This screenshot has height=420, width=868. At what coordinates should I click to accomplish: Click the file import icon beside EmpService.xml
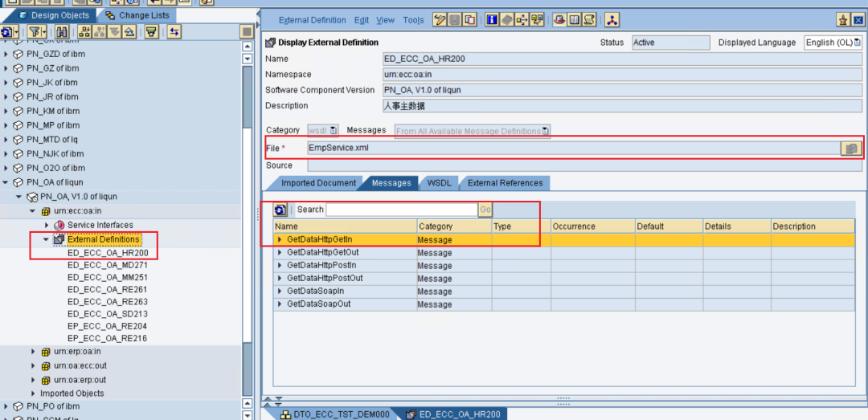pos(851,149)
